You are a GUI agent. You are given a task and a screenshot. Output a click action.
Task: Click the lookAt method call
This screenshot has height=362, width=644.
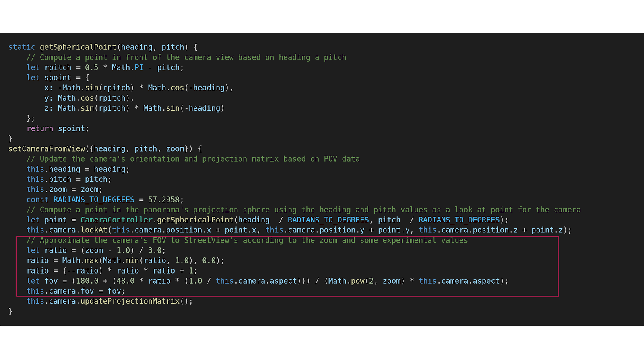click(x=94, y=230)
